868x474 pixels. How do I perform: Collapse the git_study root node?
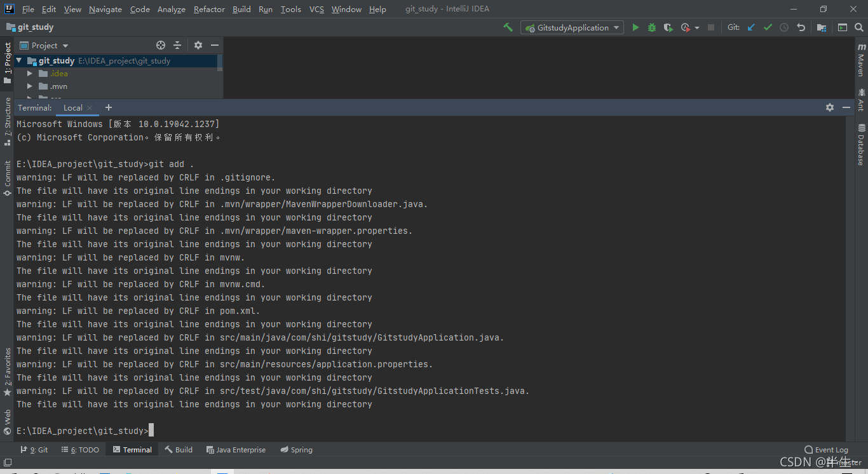tap(19, 61)
